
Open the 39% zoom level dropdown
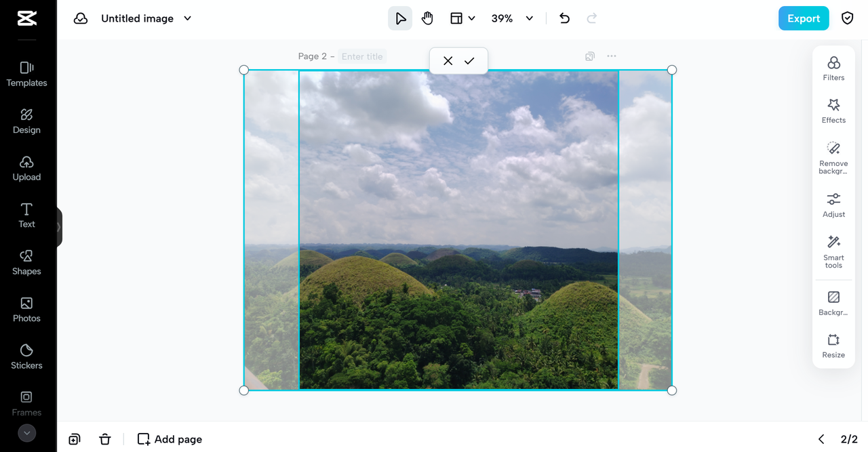pos(512,18)
